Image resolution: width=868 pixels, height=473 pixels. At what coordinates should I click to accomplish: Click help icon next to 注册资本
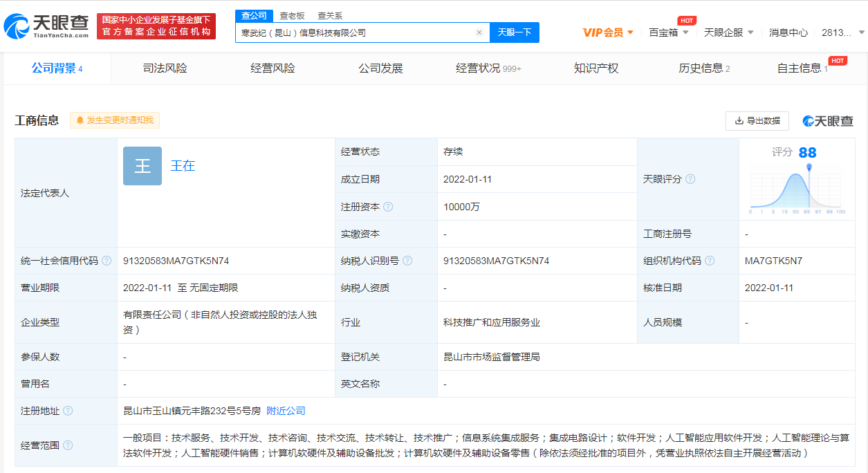point(388,207)
